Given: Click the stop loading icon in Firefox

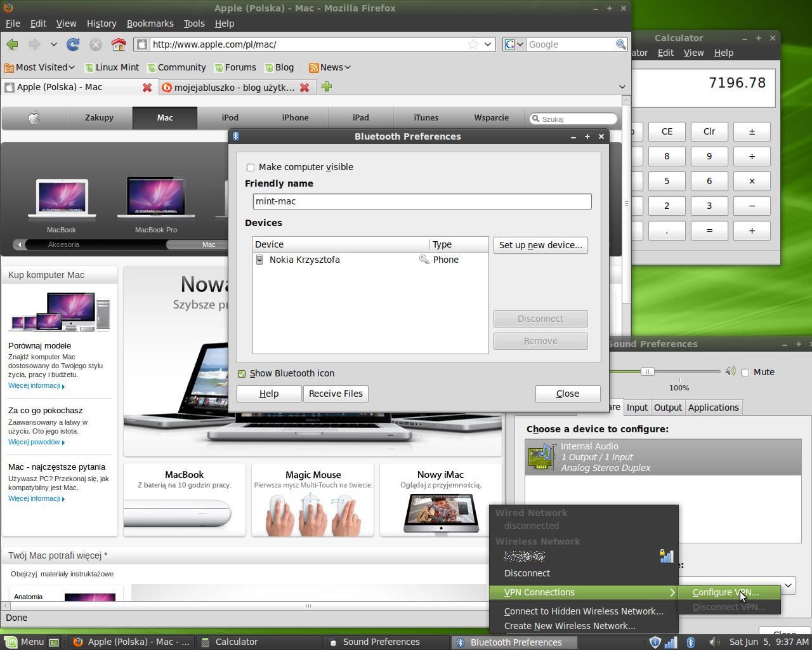Looking at the screenshot, I should (x=96, y=44).
